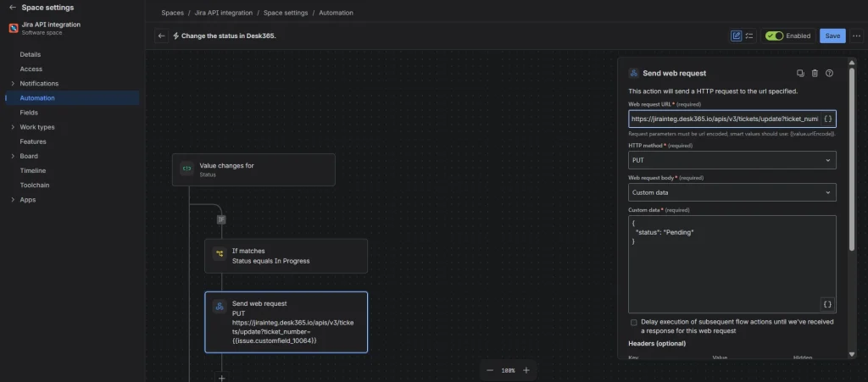Delete the Send web request component
868x382 pixels.
815,73
